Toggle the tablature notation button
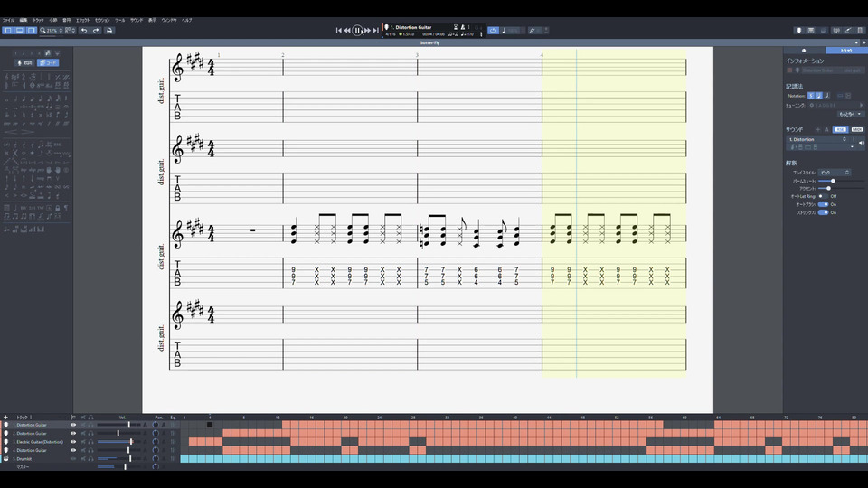The image size is (868, 488). click(819, 96)
